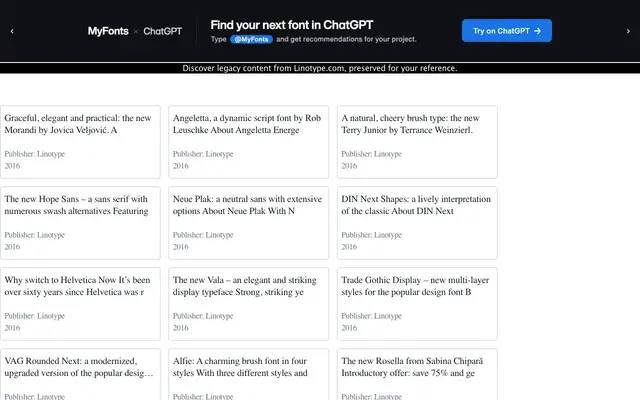This screenshot has width=640, height=400.
Task: Click the 'Find your next font in ChatGPT' headline
Action: [291, 25]
